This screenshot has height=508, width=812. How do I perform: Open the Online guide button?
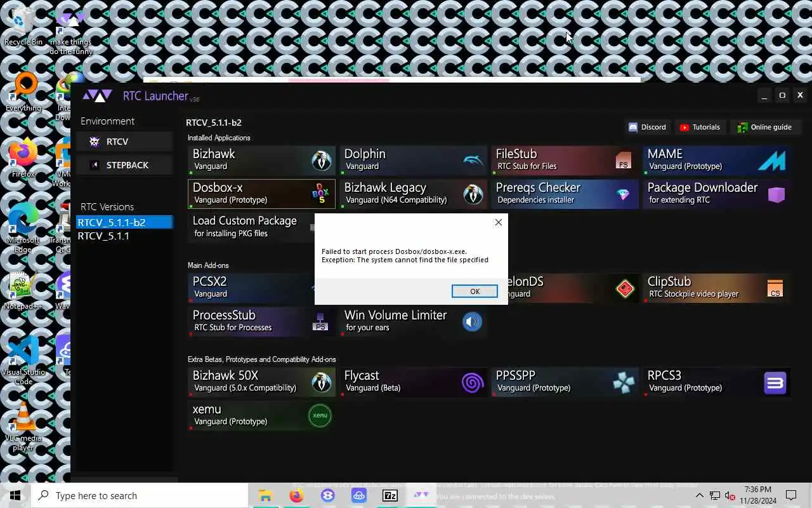(x=764, y=127)
